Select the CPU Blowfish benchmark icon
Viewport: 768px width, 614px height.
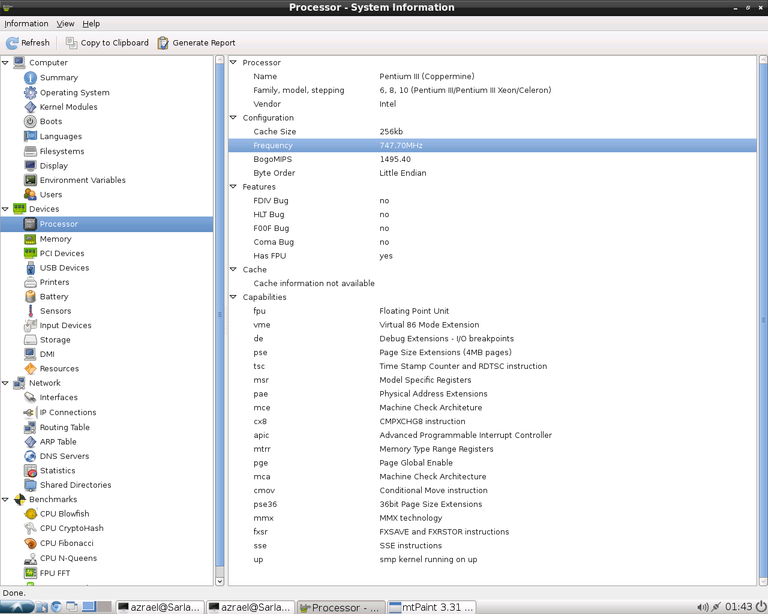pyautogui.click(x=30, y=514)
